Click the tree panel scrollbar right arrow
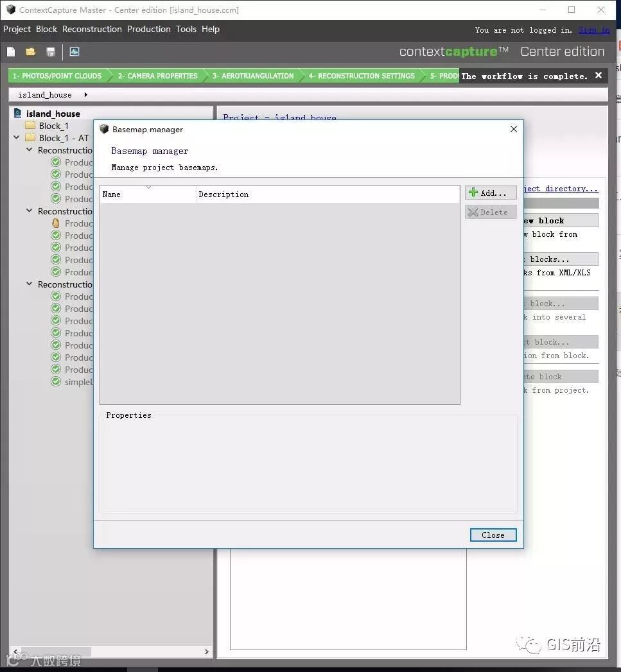This screenshot has width=621, height=672. pos(206,651)
